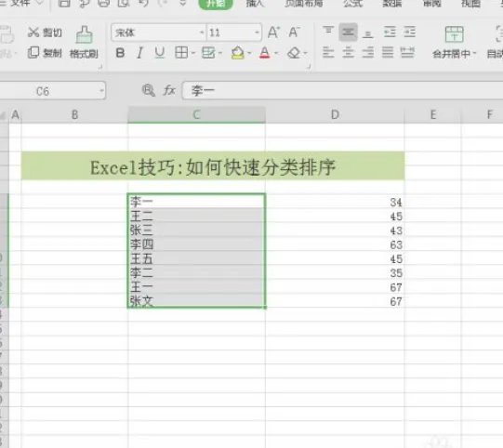
Task: Click the increase indent icon
Action: click(x=410, y=33)
